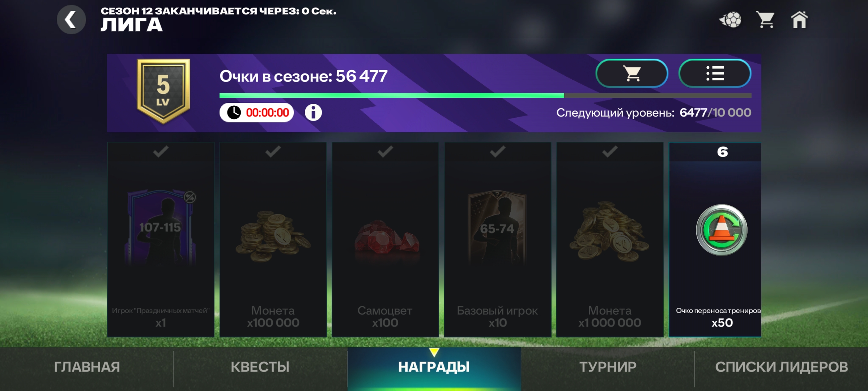This screenshot has height=391, width=868.
Task: Open the claimed 1 000 000 coins reward
Action: coord(610,240)
